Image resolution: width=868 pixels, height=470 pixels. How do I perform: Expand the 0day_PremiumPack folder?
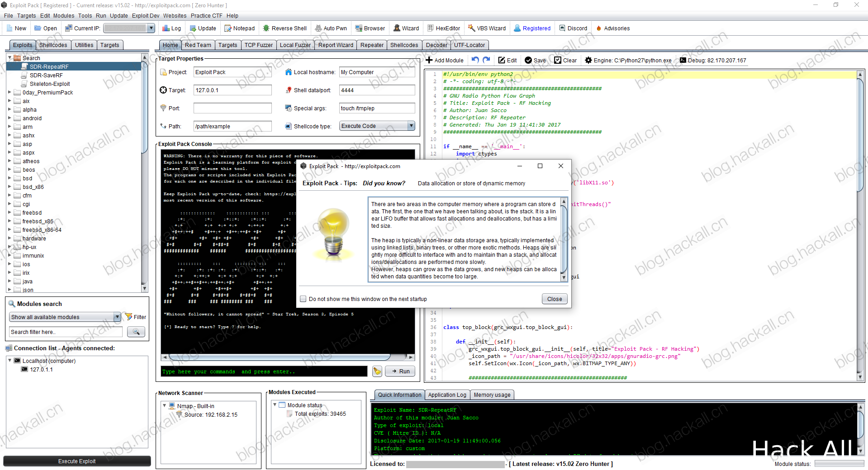[9, 92]
